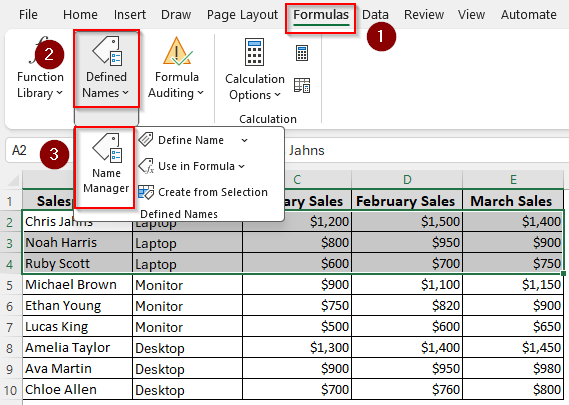The image size is (569, 405).
Task: Click the $820 February cell
Action: click(407, 306)
